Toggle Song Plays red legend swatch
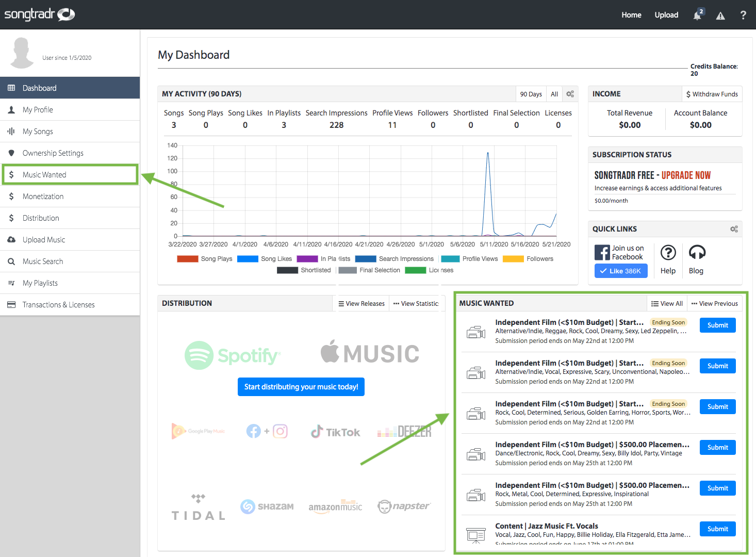 click(188, 259)
